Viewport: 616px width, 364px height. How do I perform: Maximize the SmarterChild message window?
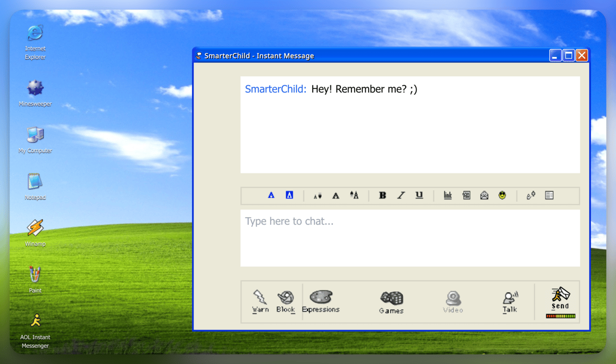click(x=568, y=55)
